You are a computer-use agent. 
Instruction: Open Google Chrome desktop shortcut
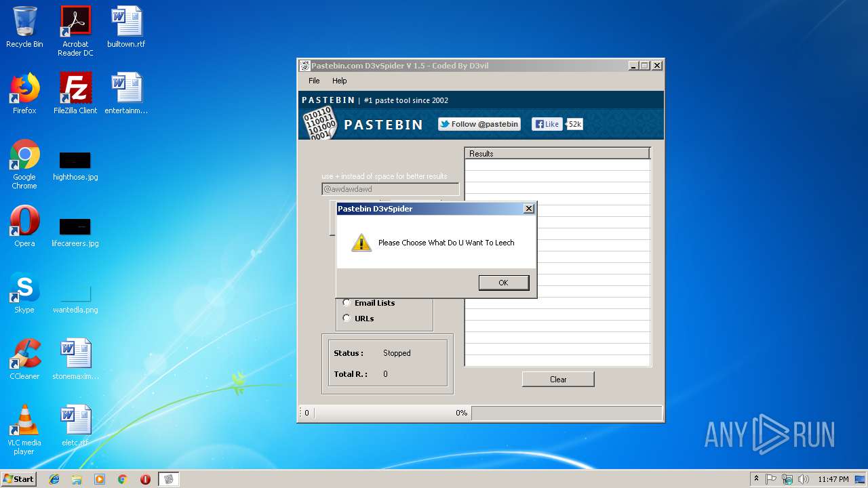24,165
